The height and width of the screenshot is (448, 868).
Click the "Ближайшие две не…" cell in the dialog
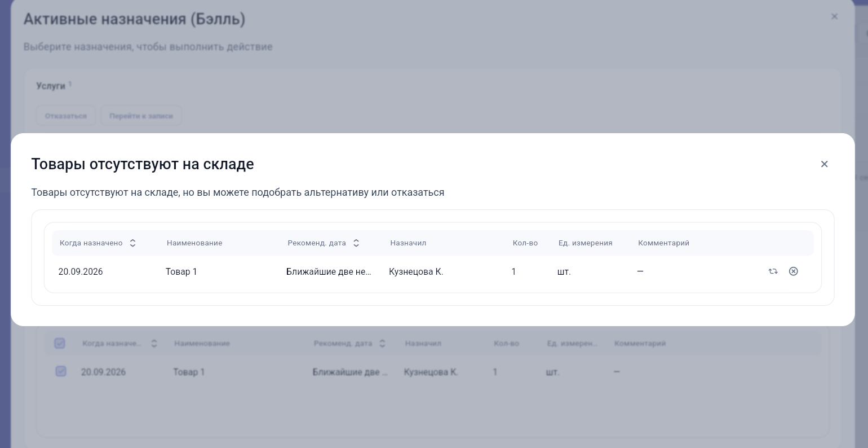pyautogui.click(x=329, y=272)
